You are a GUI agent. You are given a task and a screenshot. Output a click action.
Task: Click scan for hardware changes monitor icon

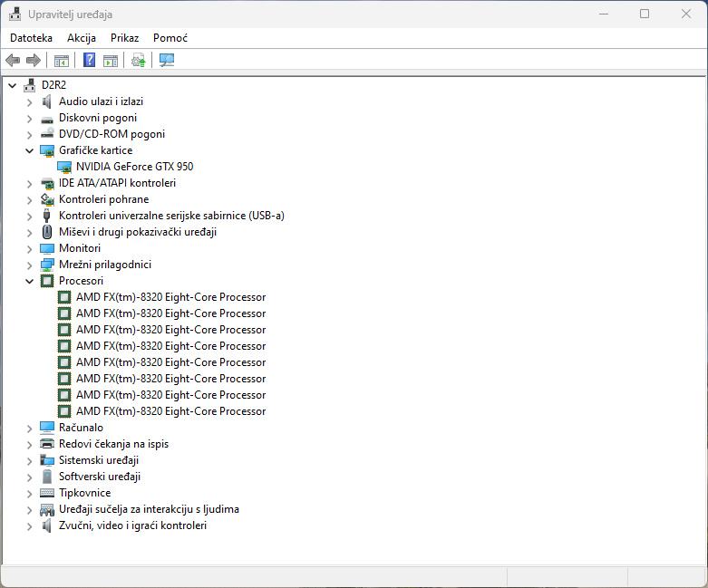coord(167,60)
